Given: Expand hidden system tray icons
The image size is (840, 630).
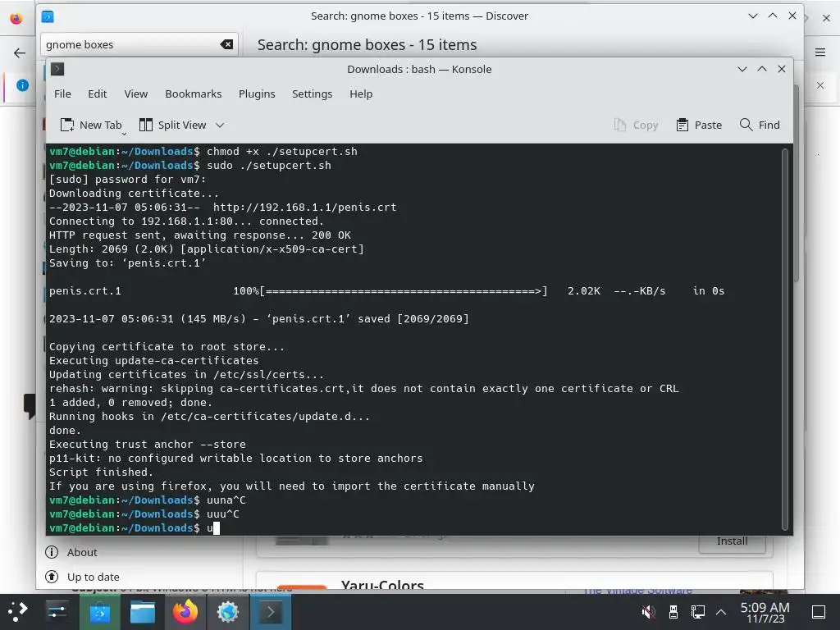Looking at the screenshot, I should pos(721,611).
